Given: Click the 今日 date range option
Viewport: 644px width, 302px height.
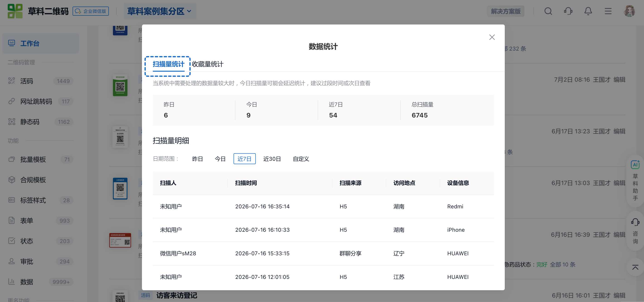Looking at the screenshot, I should (220, 159).
